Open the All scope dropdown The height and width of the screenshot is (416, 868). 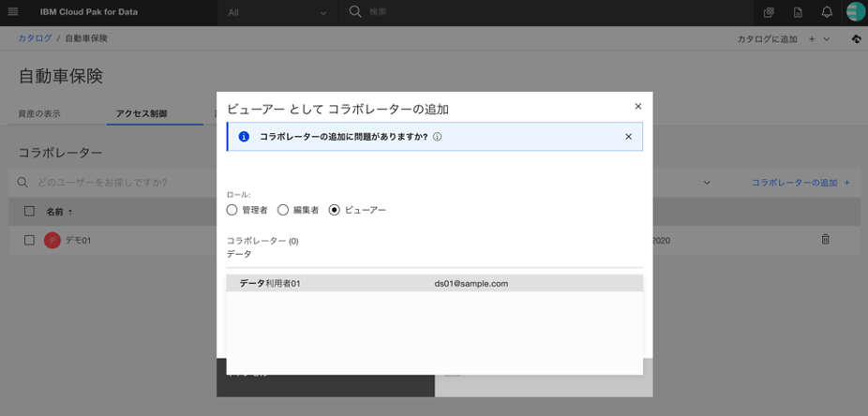pos(277,12)
